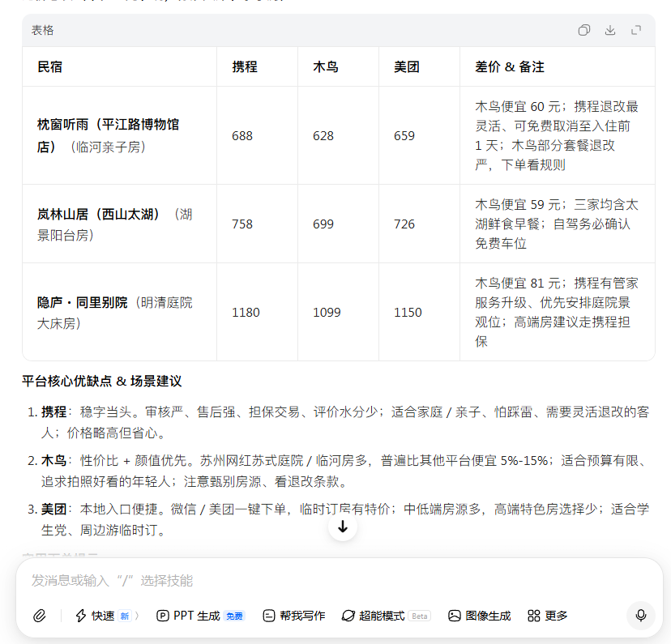Select the 快速 quick mode icon
The width and height of the screenshot is (671, 644).
point(79,616)
